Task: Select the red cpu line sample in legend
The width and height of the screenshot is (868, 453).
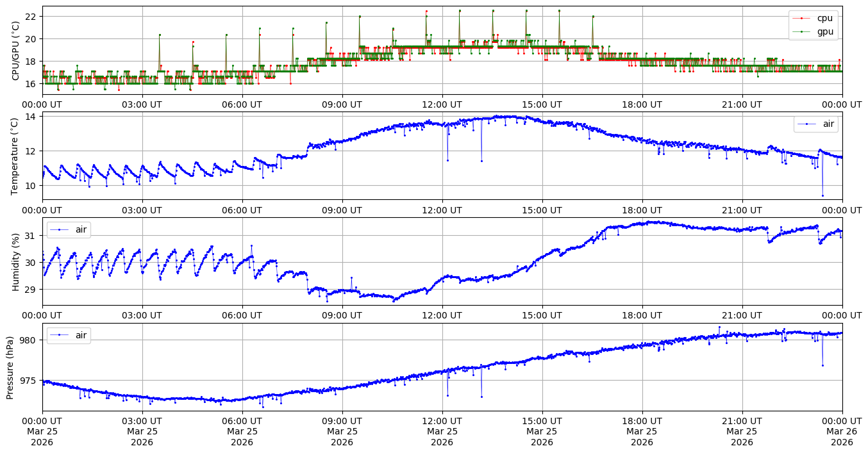Action: [802, 18]
